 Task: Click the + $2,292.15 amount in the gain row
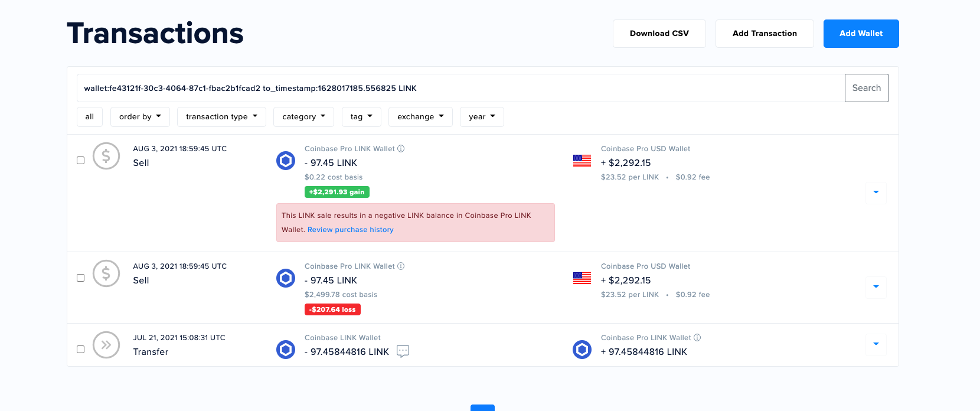pyautogui.click(x=626, y=163)
